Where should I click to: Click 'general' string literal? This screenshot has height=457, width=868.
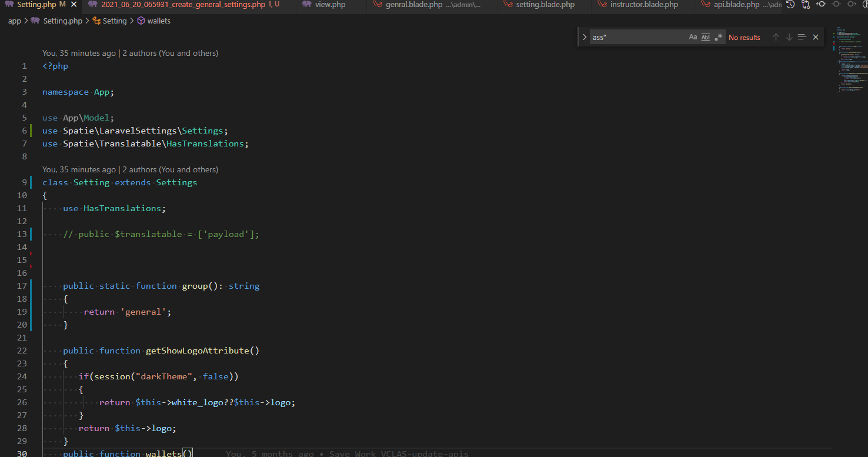pyautogui.click(x=143, y=312)
